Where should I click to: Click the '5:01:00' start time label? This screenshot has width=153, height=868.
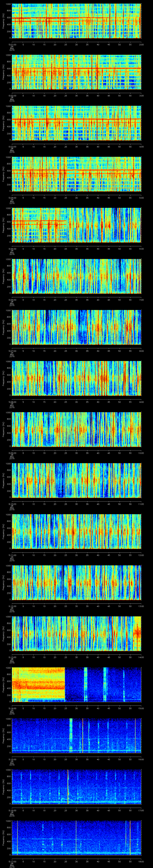[x=12, y=44]
